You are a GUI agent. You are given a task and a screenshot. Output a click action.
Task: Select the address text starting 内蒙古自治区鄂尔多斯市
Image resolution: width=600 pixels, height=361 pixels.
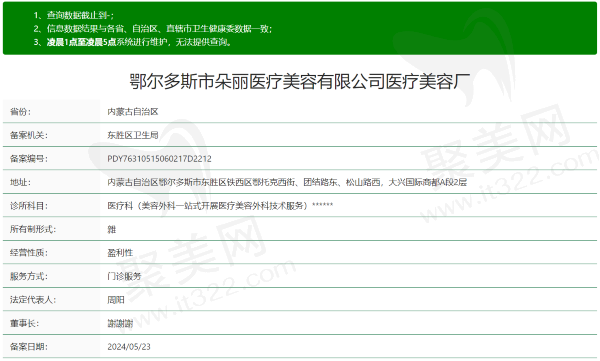(287, 182)
